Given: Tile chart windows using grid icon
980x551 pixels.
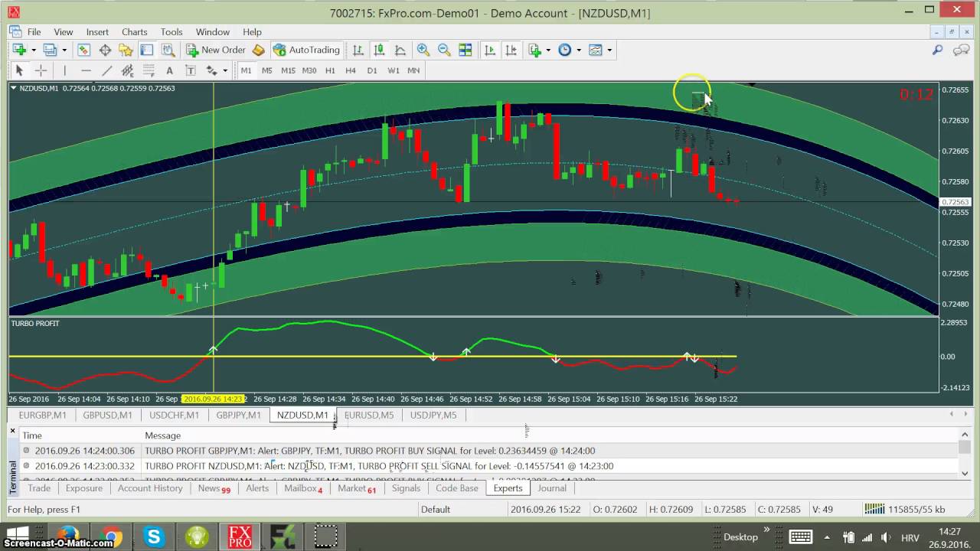Looking at the screenshot, I should [465, 50].
